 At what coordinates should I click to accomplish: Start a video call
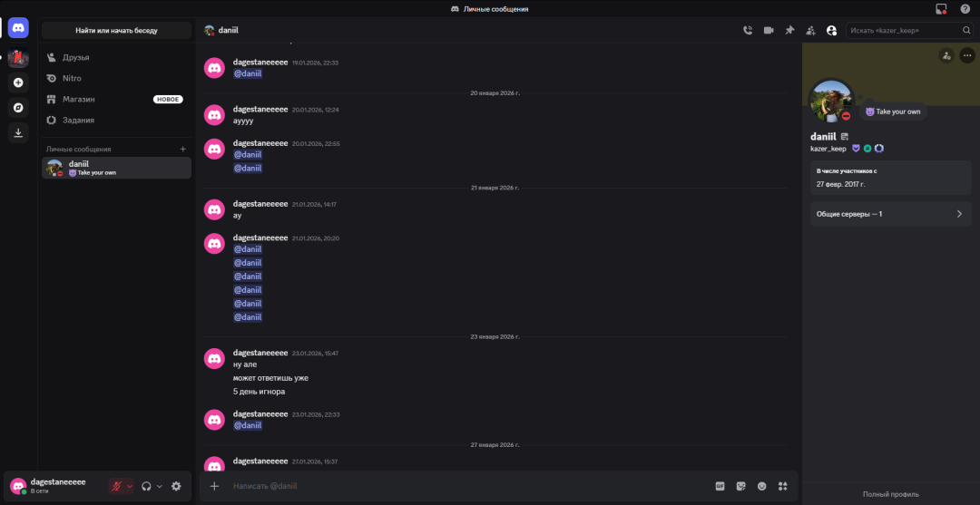pos(769,30)
